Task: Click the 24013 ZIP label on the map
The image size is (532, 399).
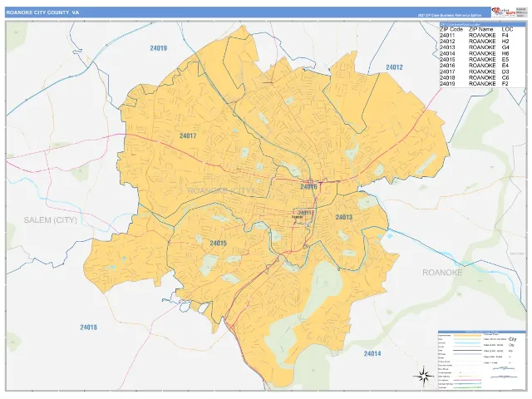Action: pos(343,217)
